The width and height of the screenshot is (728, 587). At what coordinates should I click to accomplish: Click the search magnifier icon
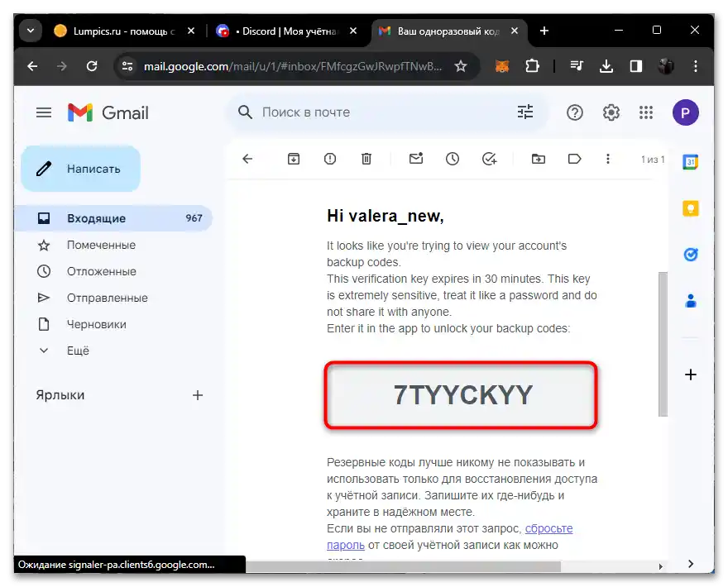pyautogui.click(x=245, y=112)
